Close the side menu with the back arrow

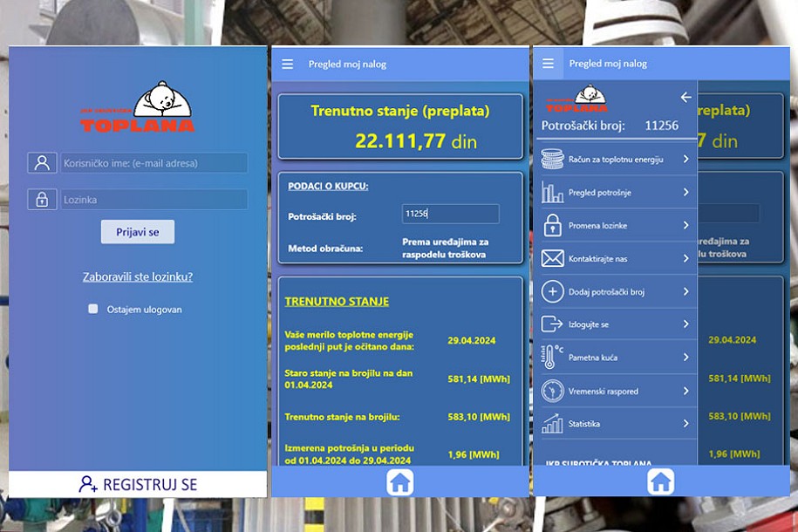tap(686, 97)
